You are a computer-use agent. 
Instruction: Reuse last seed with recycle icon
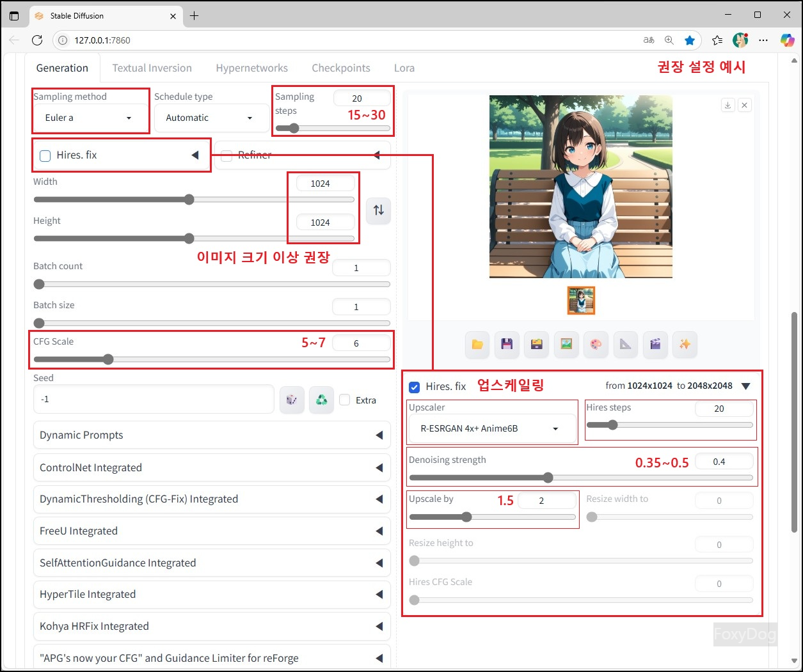[x=321, y=400]
